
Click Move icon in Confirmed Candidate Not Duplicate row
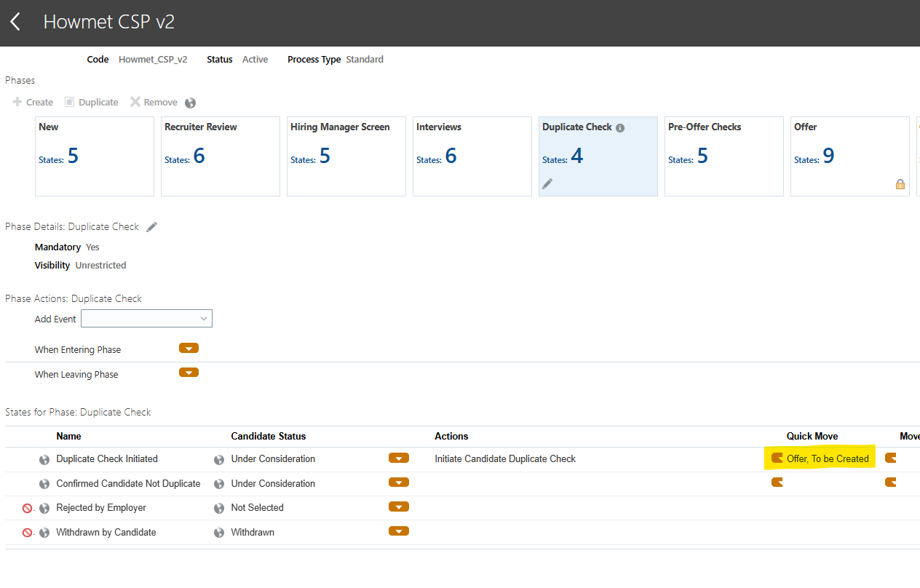(x=890, y=482)
